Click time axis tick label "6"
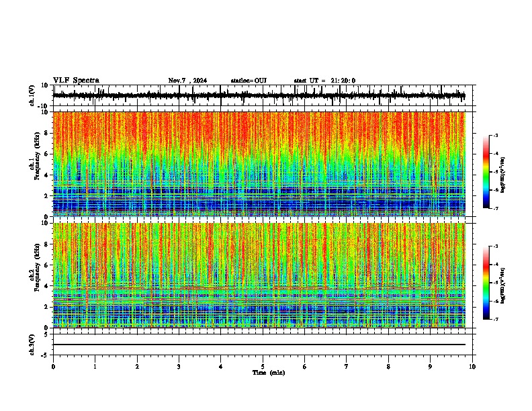 point(305,367)
